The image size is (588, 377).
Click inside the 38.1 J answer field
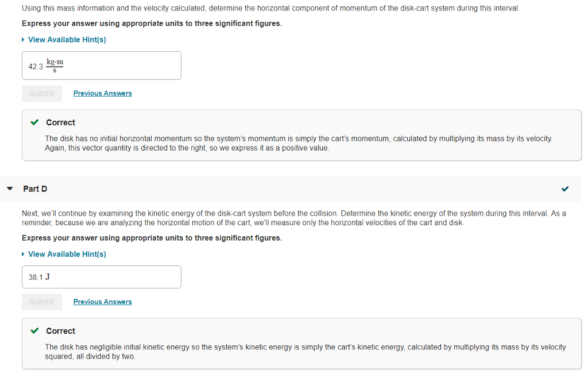tap(101, 276)
